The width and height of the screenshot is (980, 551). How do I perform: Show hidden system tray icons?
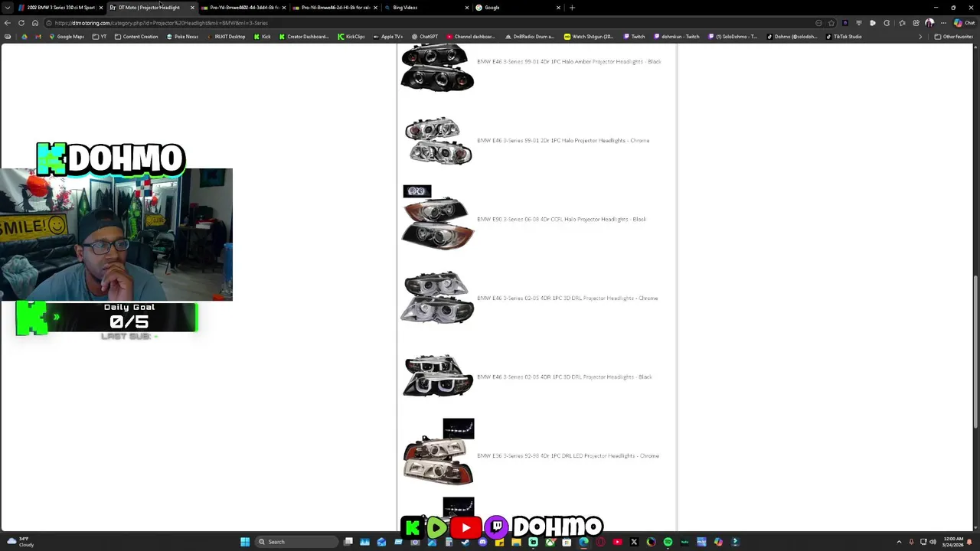(x=899, y=542)
